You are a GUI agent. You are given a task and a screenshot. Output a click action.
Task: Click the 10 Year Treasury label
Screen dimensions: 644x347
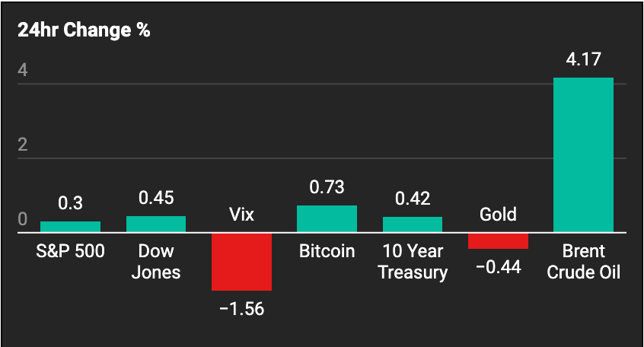(x=413, y=262)
